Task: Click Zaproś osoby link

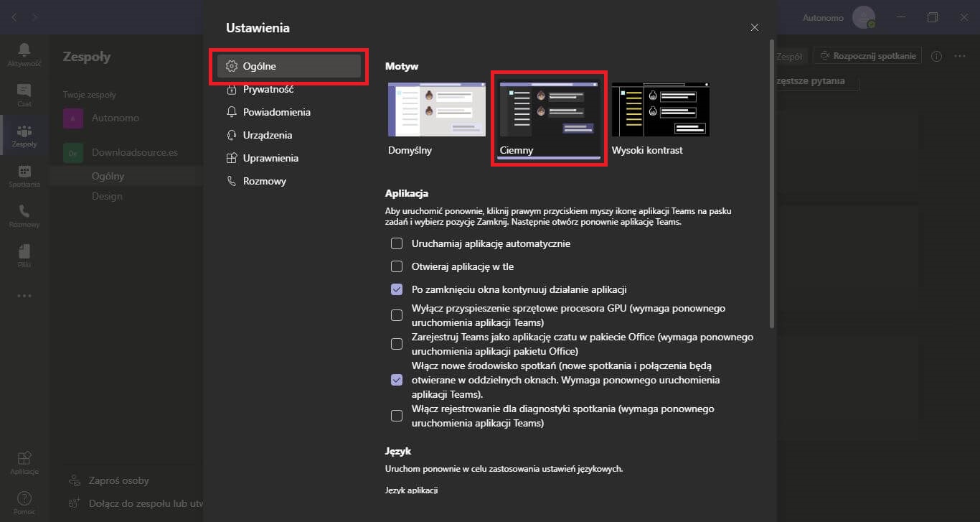Action: point(118,480)
